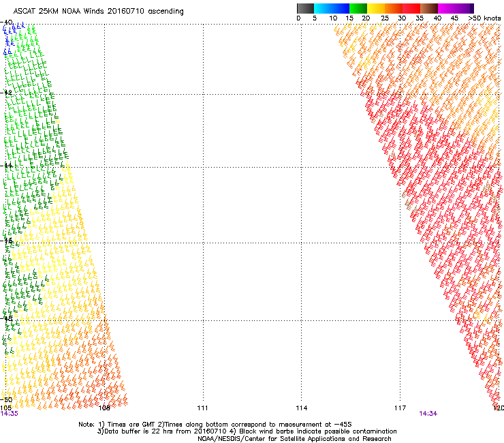Click the latitude label '-42'
The width and height of the screenshot is (504, 443).
click(7, 93)
